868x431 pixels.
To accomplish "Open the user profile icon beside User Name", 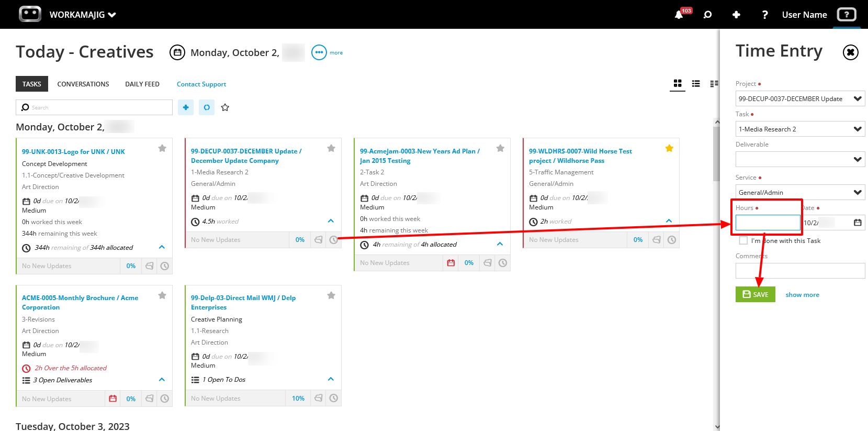I will tap(847, 15).
